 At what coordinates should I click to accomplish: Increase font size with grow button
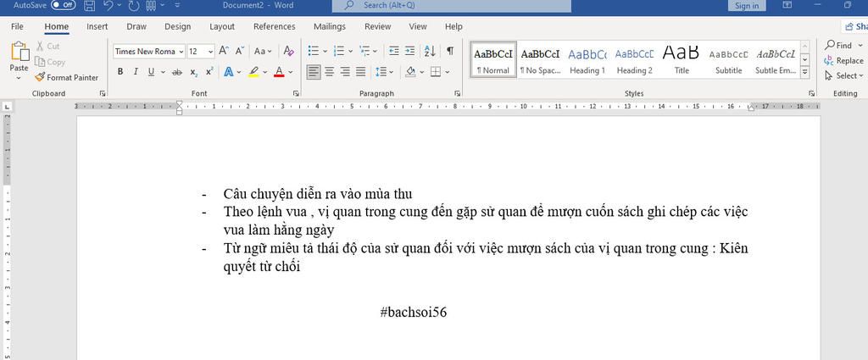click(223, 51)
